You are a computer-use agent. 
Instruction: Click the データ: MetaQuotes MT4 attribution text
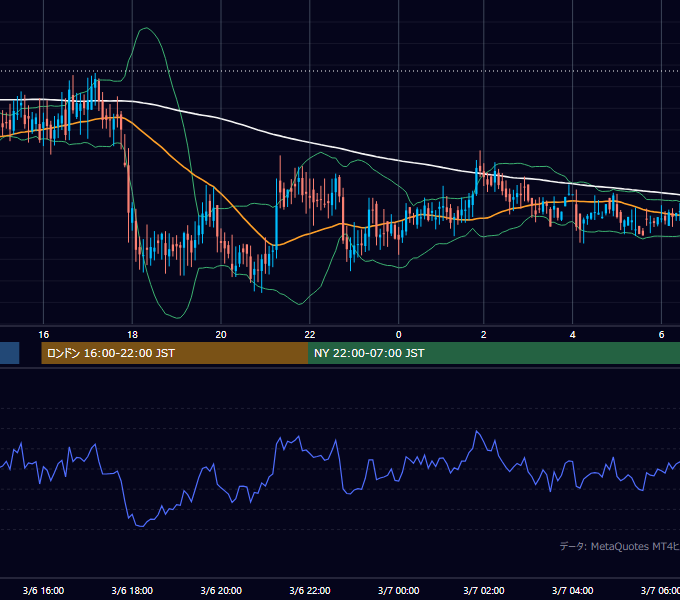click(619, 546)
